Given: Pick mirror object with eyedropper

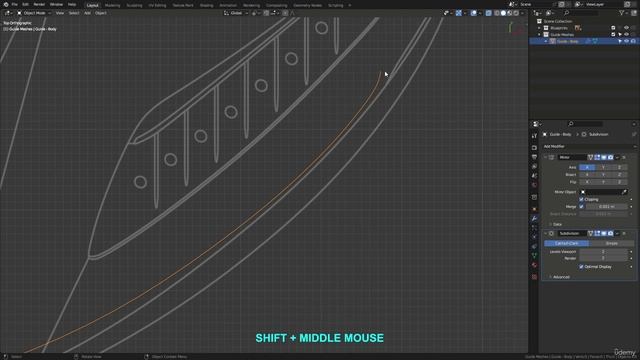Looking at the screenshot, I should [624, 192].
